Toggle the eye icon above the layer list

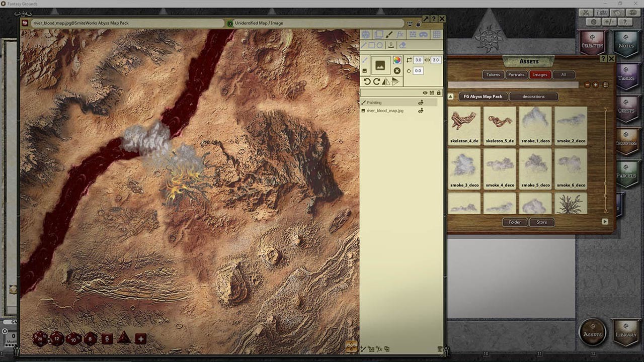click(x=426, y=93)
